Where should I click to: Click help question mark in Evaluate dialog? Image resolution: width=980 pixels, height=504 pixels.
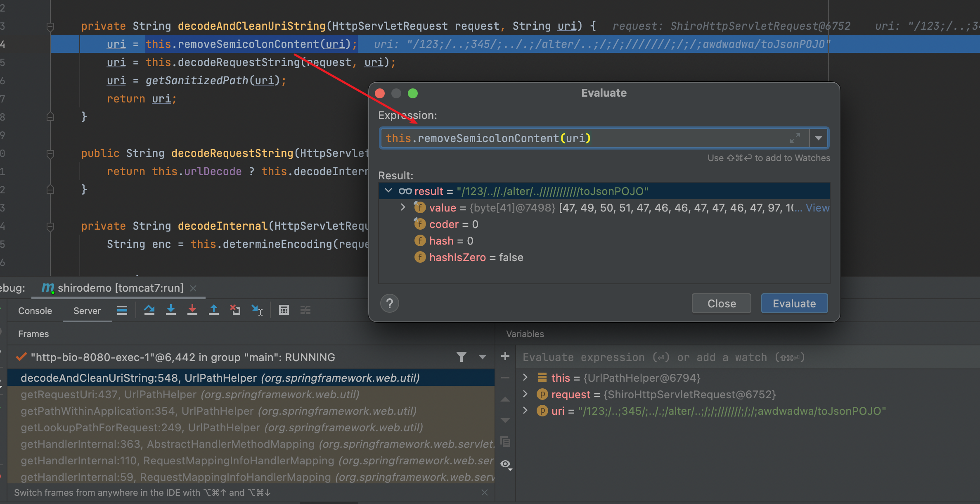click(389, 304)
